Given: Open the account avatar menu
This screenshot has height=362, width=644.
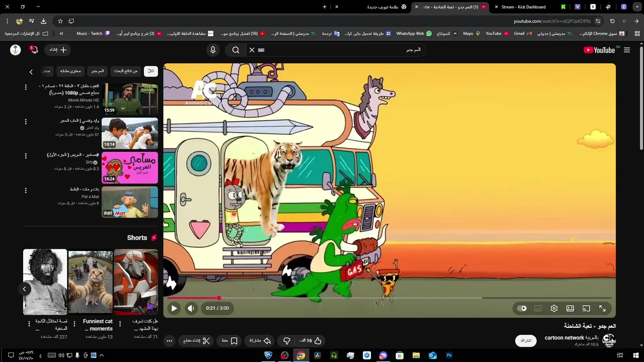Looking at the screenshot, I should tap(16, 50).
